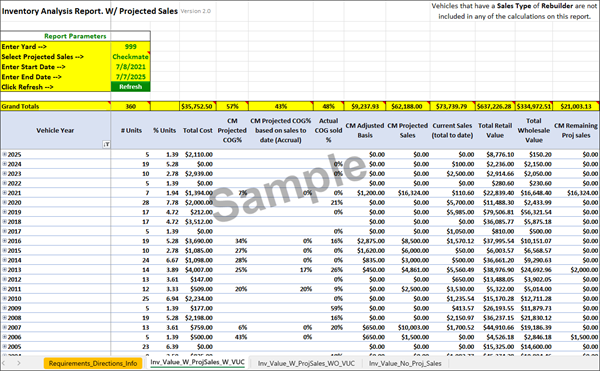Viewport: 600px width, 371px height.
Task: Click the Total Wholesale Value column header
Action: tap(534, 130)
